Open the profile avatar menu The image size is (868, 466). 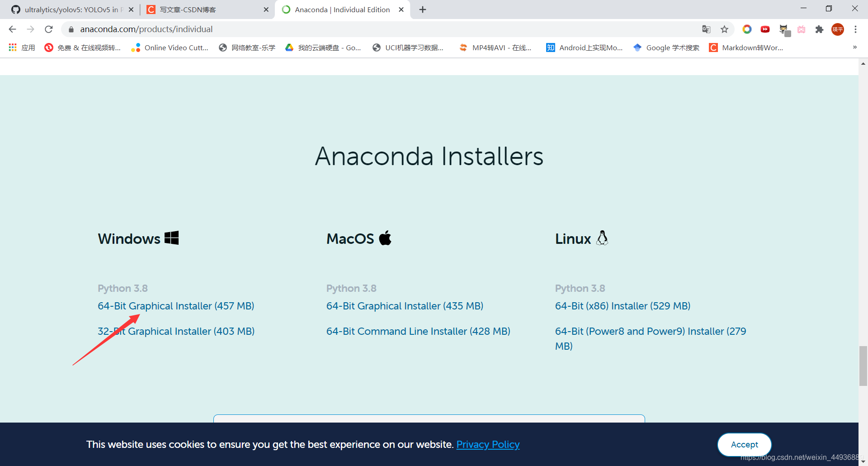pyautogui.click(x=838, y=29)
